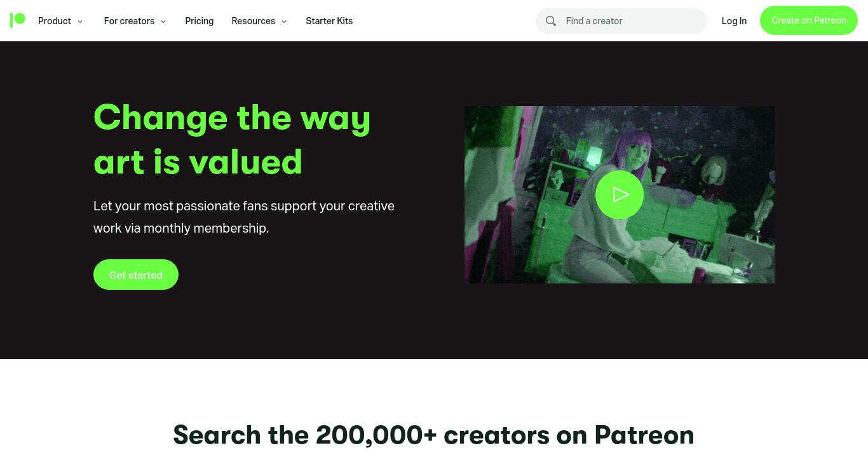Viewport: 868px width, 469px height.
Task: Open the For creators menu label
Action: (129, 21)
